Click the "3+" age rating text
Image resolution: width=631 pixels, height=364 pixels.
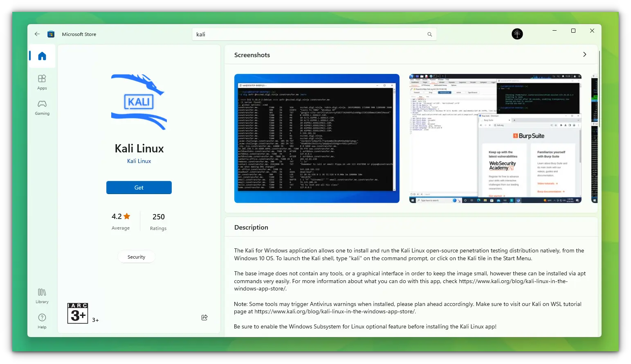tap(95, 320)
